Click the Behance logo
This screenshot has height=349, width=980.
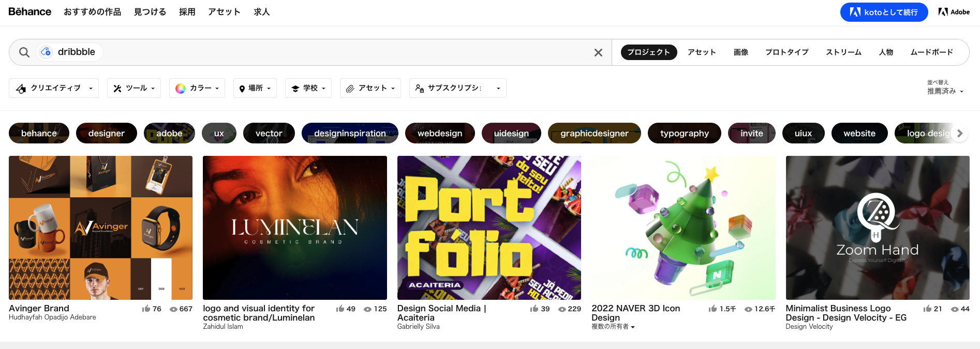[30, 12]
